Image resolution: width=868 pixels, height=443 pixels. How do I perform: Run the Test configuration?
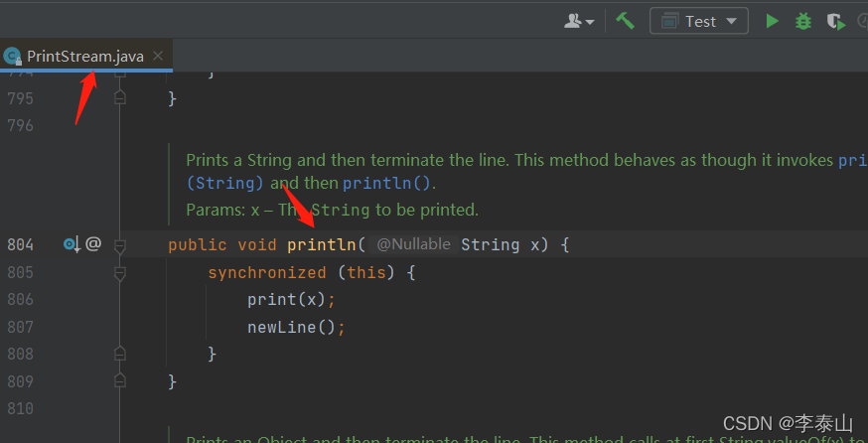772,21
